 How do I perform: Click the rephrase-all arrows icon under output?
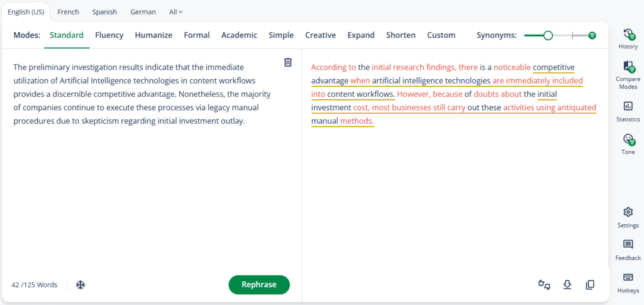tap(544, 285)
